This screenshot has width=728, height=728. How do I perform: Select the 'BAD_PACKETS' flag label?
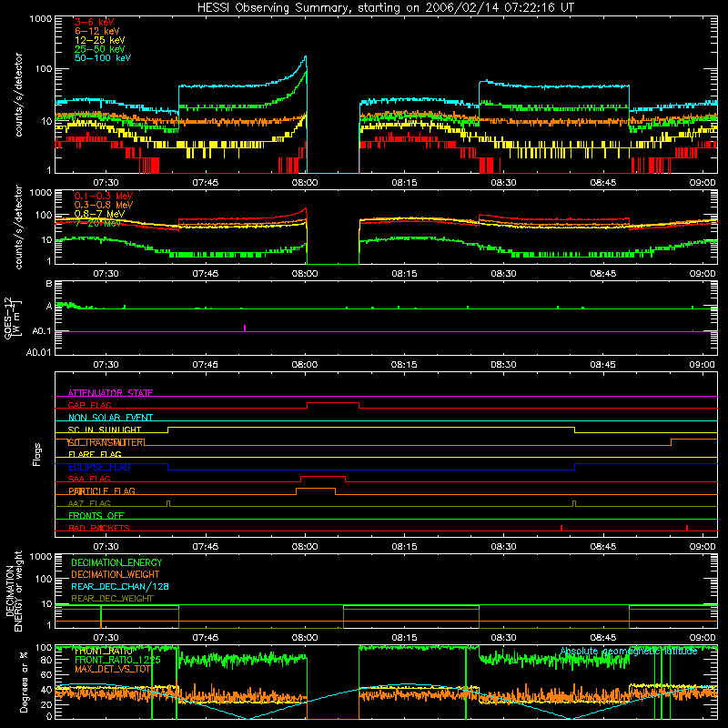[x=99, y=528]
